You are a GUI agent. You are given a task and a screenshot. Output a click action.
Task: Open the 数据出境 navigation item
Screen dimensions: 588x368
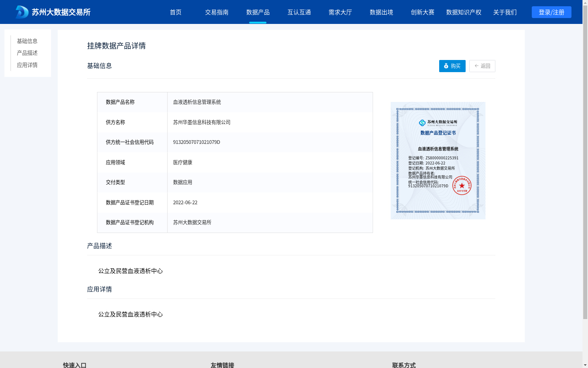pos(381,12)
